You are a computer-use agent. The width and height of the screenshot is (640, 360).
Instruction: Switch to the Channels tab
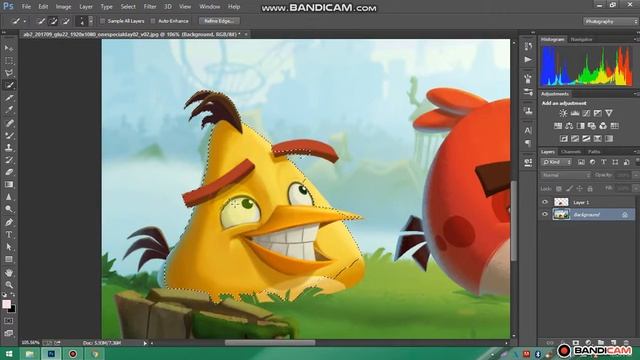pos(571,152)
